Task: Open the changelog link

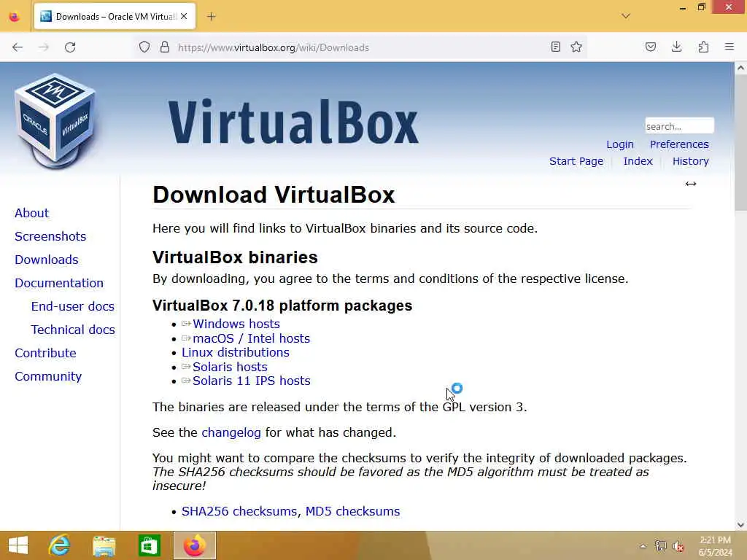Action: click(231, 432)
